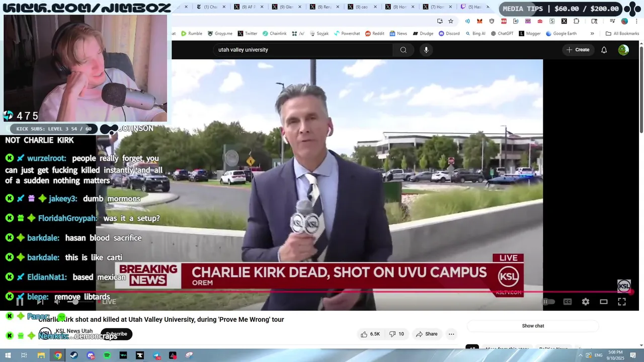
Task: Open video player settings gear
Action: tap(586, 302)
